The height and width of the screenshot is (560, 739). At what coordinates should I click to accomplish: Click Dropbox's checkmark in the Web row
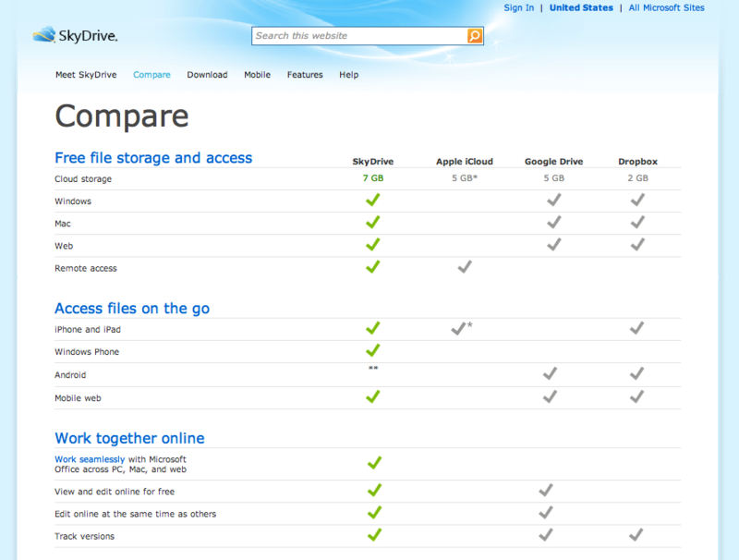(637, 244)
